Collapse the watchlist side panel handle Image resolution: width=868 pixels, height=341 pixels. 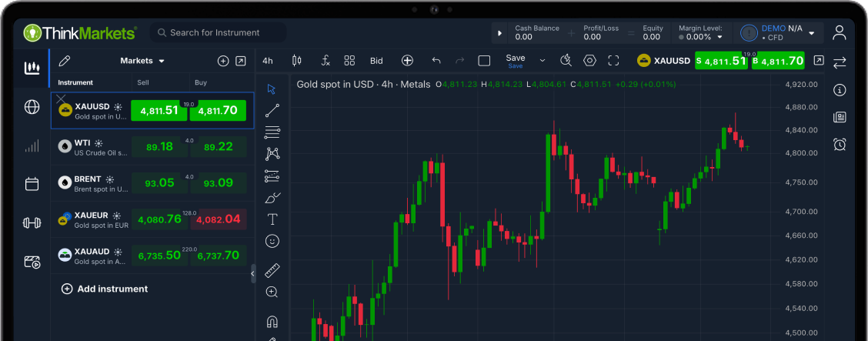click(x=253, y=273)
